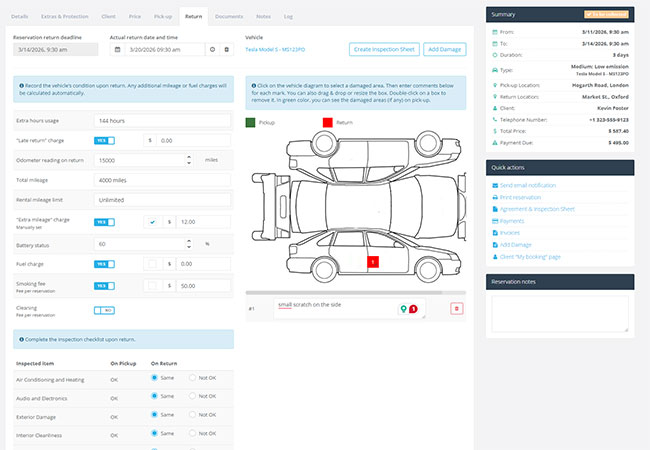
Task: Switch to the Pick-up tab
Action: click(x=163, y=17)
